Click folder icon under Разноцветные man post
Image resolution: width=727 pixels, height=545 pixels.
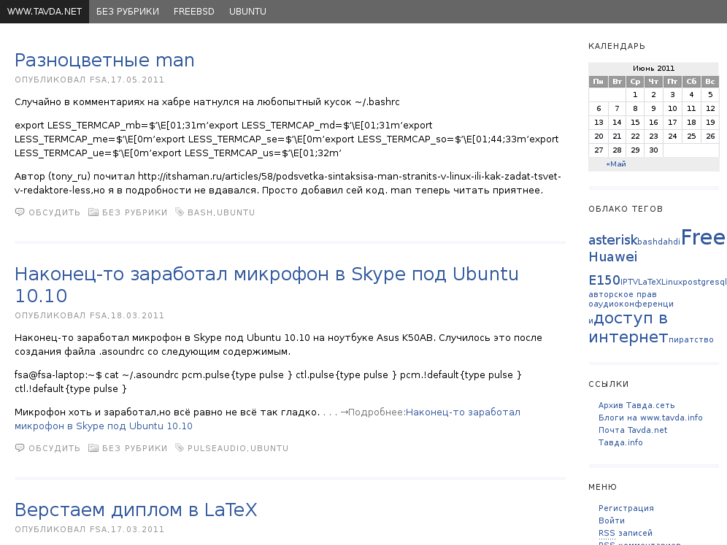pyautogui.click(x=93, y=212)
